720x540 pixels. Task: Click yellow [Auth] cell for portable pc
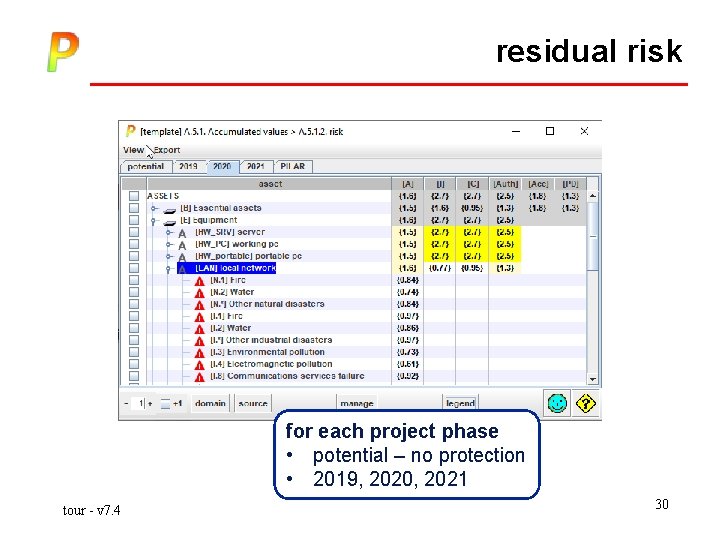click(x=505, y=256)
